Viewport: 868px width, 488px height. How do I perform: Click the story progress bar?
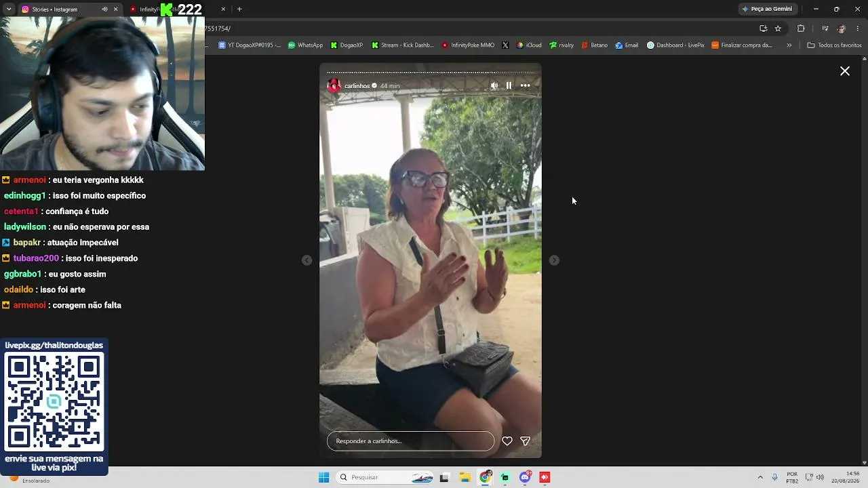click(431, 72)
